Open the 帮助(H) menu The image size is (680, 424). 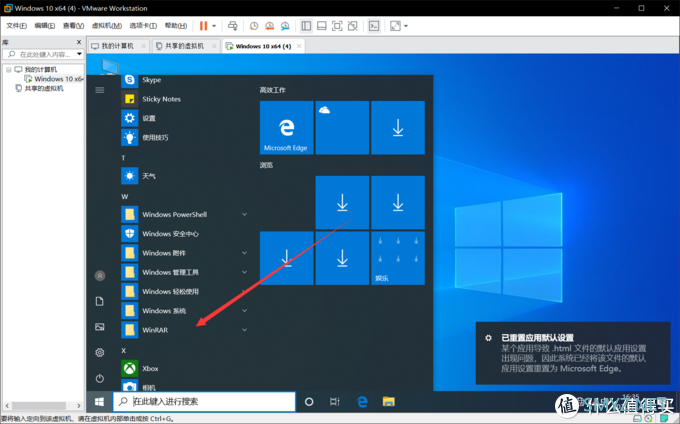point(176,26)
